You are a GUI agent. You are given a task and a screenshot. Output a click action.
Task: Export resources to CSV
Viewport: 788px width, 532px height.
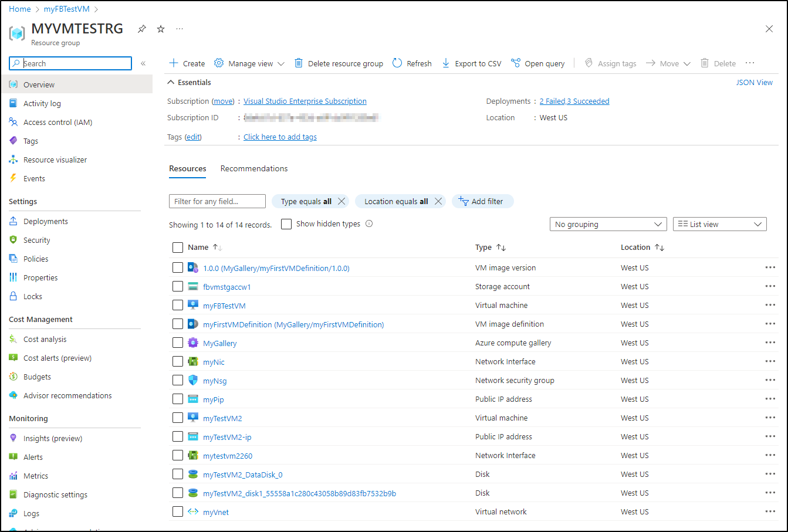coord(472,63)
